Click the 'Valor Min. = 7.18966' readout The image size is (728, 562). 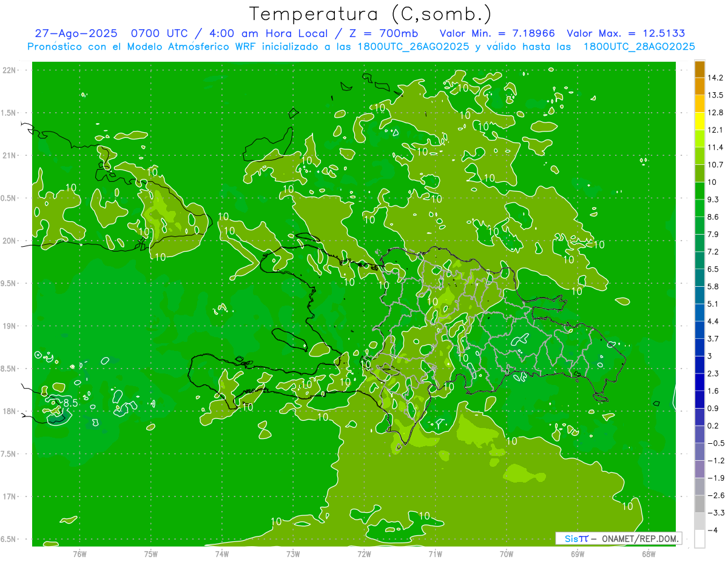point(498,33)
